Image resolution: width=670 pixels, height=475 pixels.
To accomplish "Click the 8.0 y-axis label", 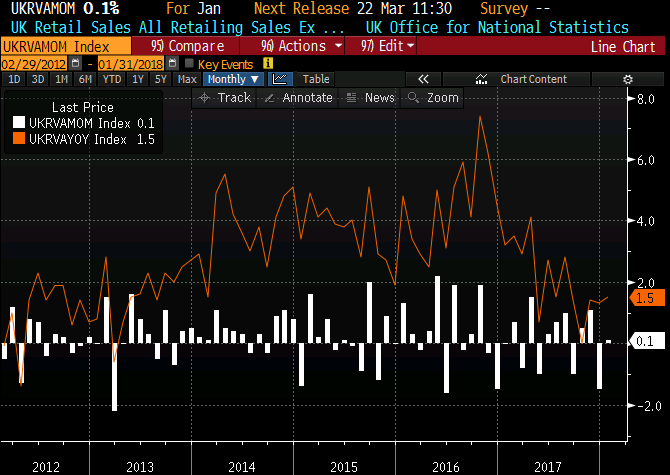I will [x=645, y=99].
